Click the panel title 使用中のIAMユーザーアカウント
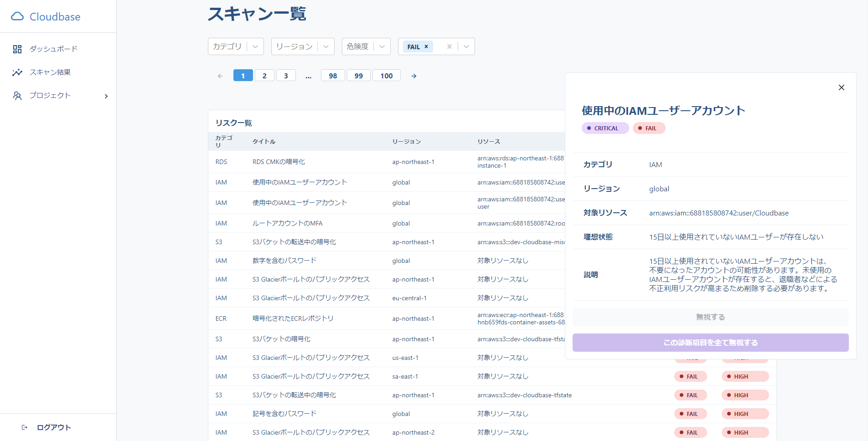This screenshot has height=441, width=868. 663,111
